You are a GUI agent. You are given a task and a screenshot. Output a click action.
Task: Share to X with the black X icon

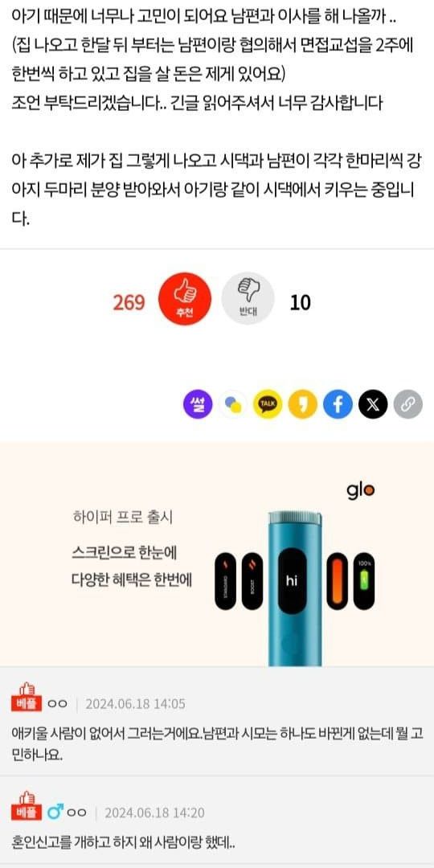pyautogui.click(x=373, y=404)
